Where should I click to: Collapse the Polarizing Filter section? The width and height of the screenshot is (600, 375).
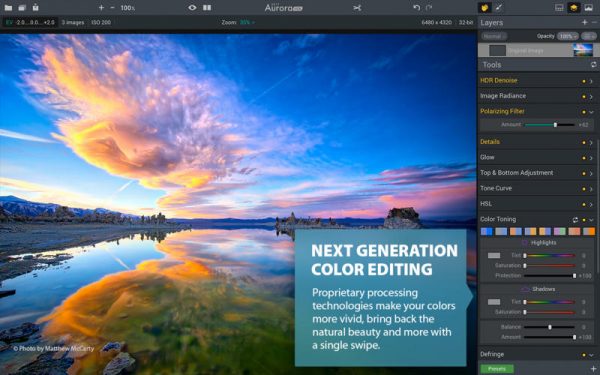coord(591,112)
